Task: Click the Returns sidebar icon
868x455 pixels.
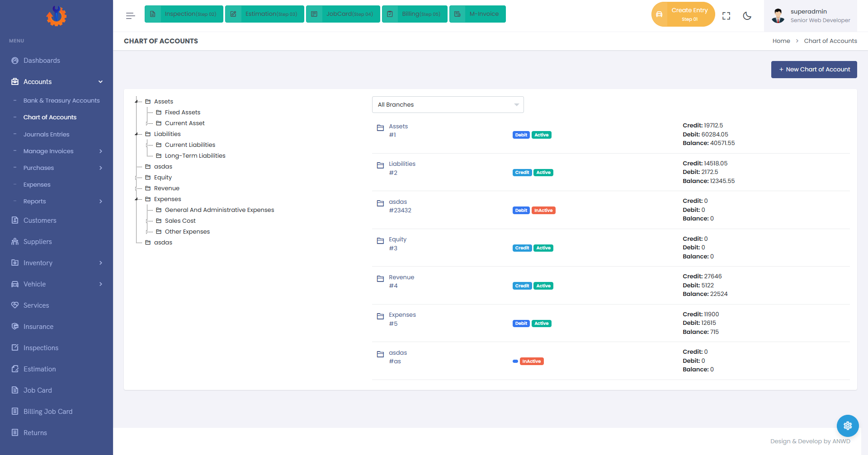Action: 15,433
